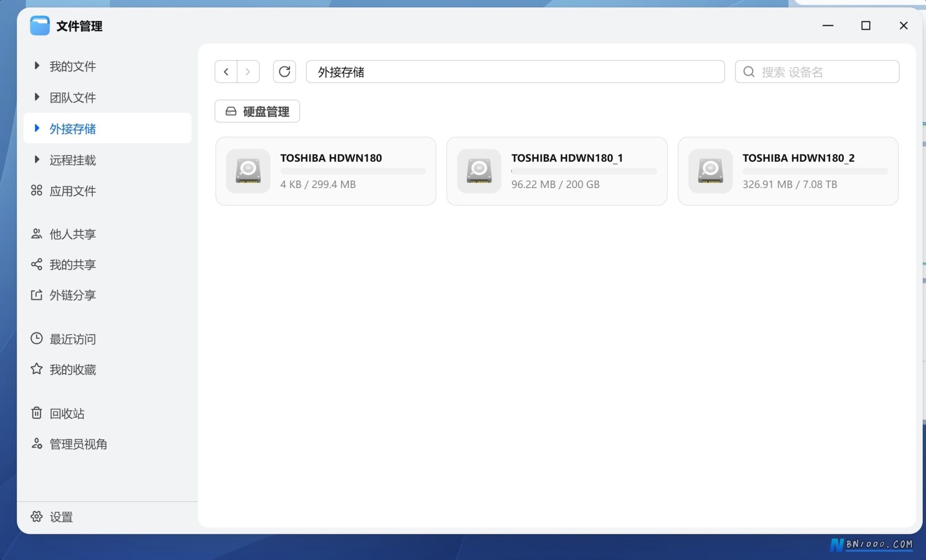Close the 文件管理 window

(x=903, y=26)
